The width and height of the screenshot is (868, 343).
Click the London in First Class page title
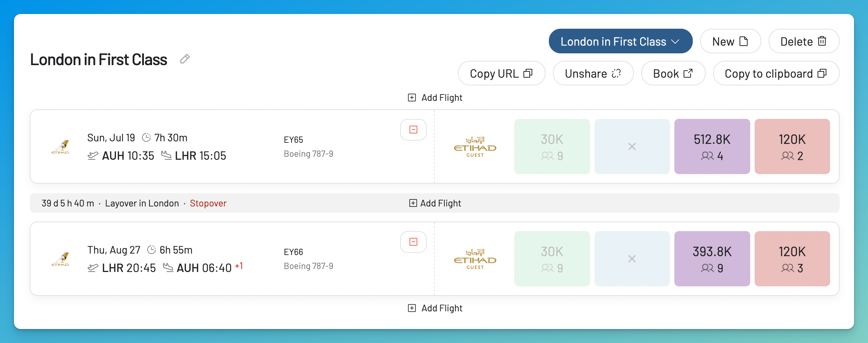click(99, 60)
